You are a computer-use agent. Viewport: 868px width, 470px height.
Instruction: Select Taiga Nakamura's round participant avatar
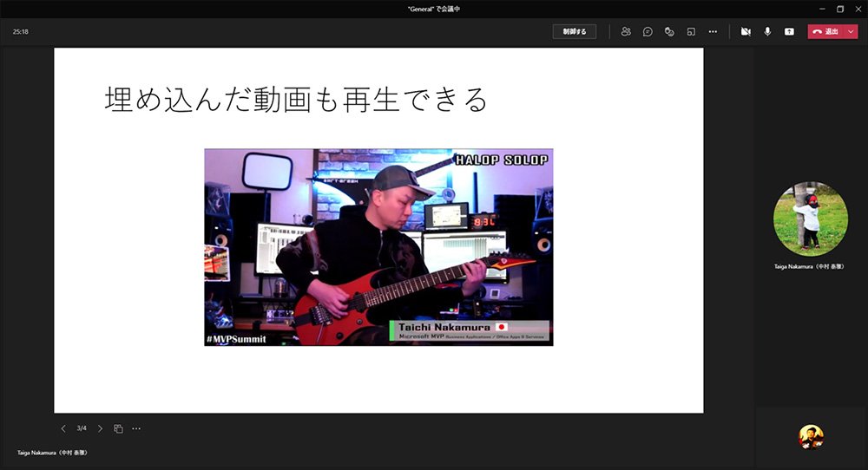click(x=810, y=219)
